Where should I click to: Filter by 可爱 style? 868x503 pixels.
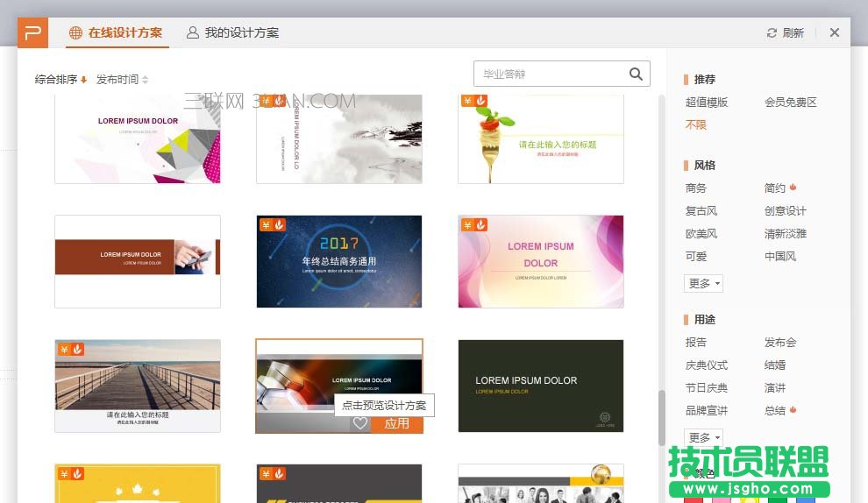[696, 256]
